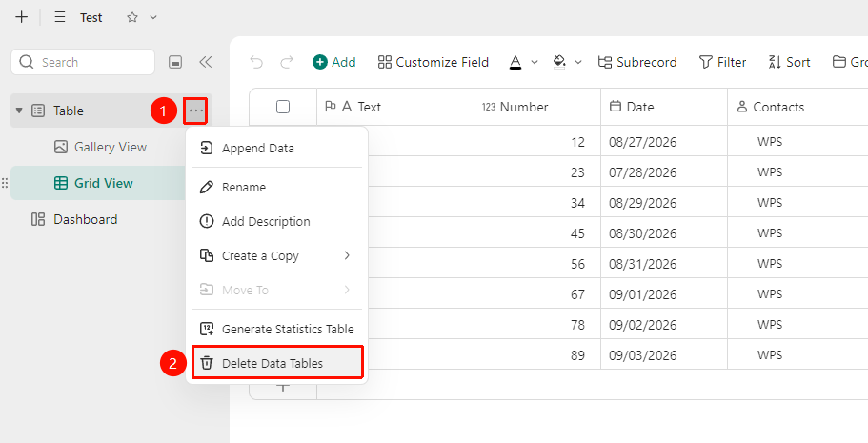Select the Number cell containing 89
Screen dimensions: 868x443
537,355
